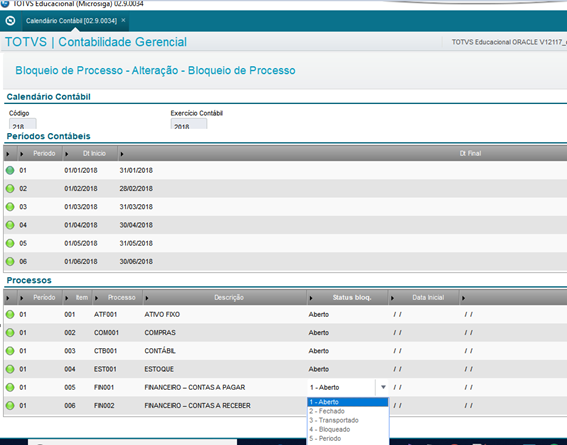The image size is (567, 445).
Task: Open the Status bloq. dropdown arrow for FIN001
Action: pos(383,387)
